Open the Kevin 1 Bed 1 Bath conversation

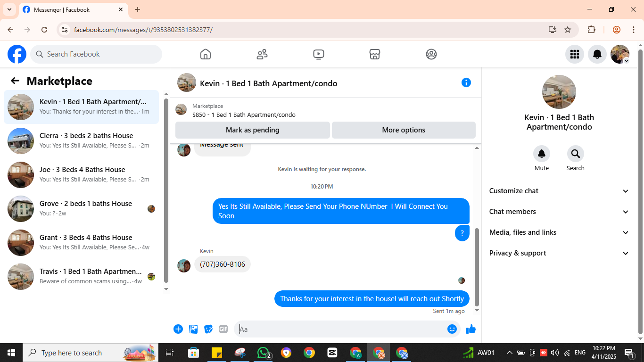[x=82, y=107]
